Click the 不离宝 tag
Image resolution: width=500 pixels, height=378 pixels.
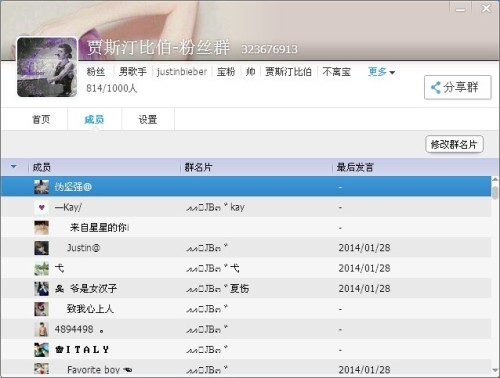(336, 72)
